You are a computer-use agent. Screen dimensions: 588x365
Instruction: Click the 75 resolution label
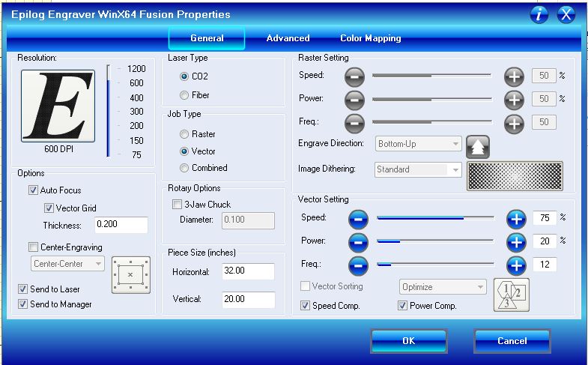pyautogui.click(x=136, y=155)
